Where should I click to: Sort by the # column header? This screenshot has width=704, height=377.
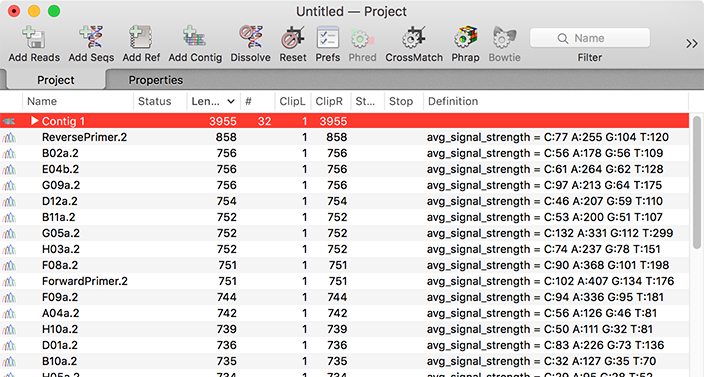(257, 101)
